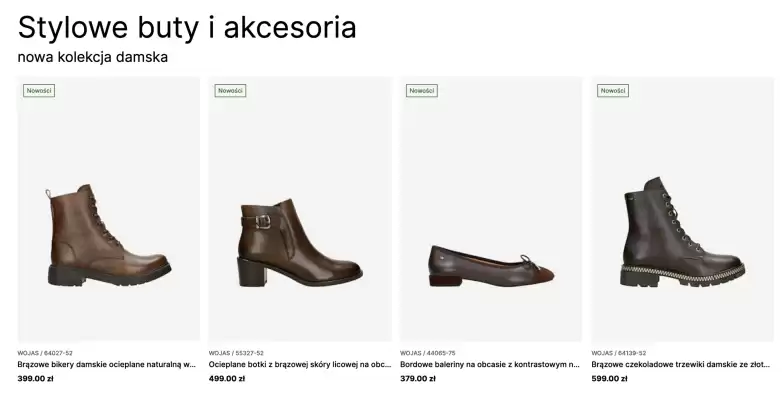Viewport: 782px width, 400px height.
Task: Open the 'Brązowe bikery damskie ocieplane' product title
Action: (x=107, y=365)
